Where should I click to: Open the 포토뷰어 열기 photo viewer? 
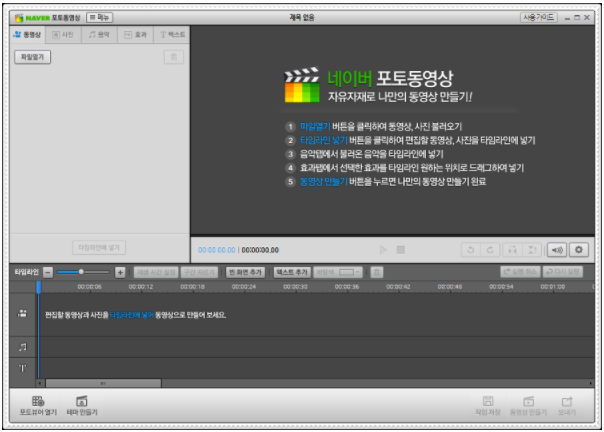(38, 406)
